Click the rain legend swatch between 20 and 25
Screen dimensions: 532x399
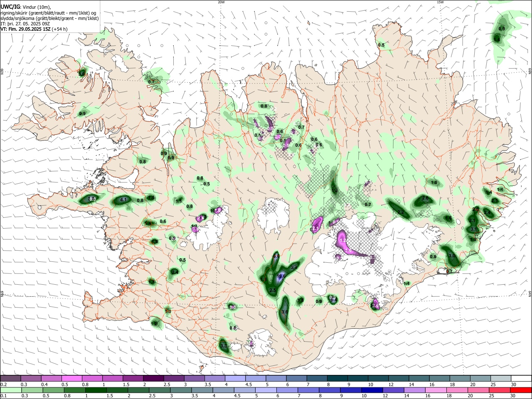pos(479,390)
